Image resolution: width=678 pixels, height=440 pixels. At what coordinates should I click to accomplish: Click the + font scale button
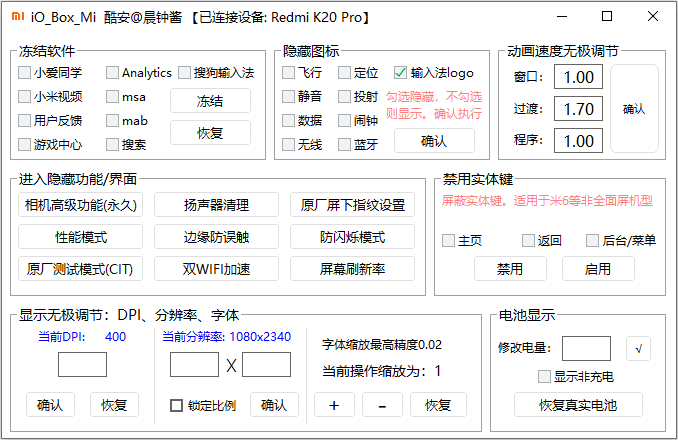point(334,405)
